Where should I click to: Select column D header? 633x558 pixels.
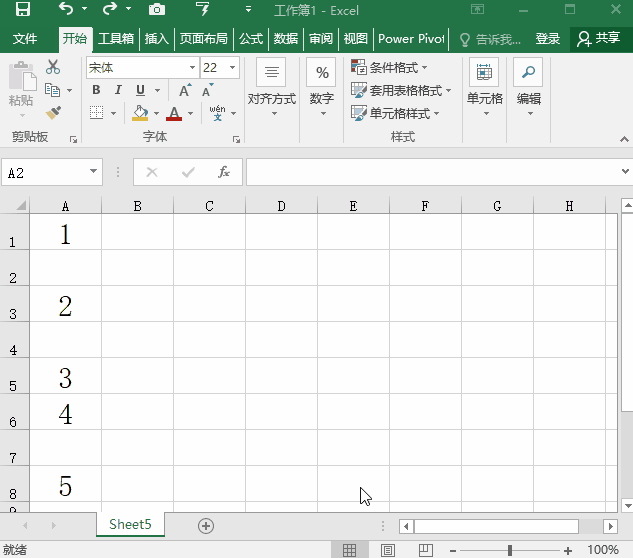(x=281, y=206)
